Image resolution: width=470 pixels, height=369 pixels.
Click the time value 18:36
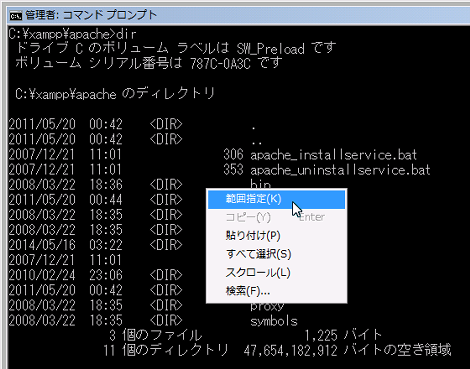(106, 185)
